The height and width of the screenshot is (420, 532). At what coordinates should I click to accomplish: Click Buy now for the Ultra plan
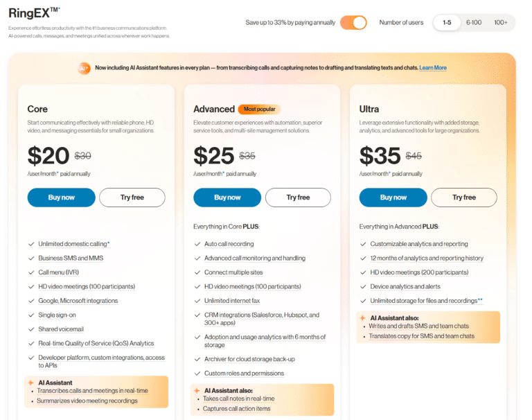point(393,198)
